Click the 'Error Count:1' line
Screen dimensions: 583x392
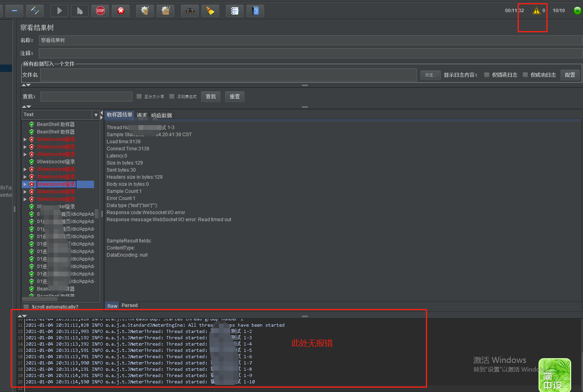tap(121, 198)
